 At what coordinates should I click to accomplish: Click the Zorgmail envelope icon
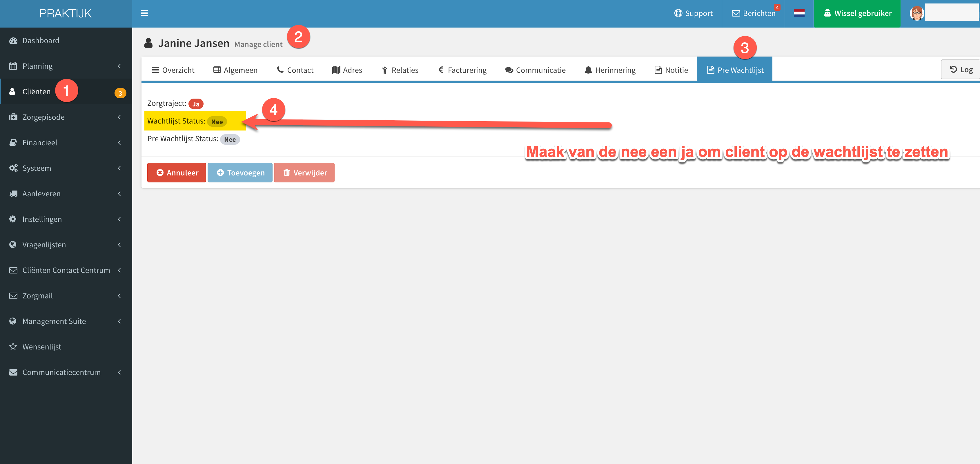pyautogui.click(x=13, y=296)
